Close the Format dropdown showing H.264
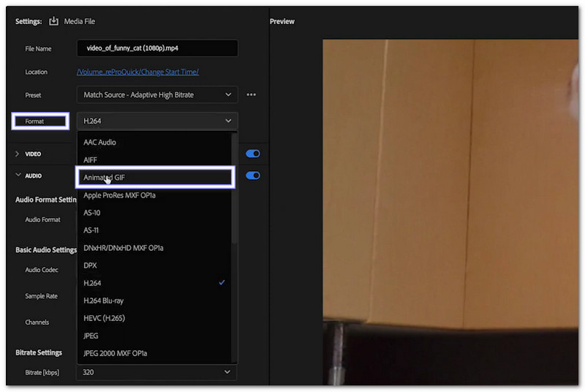 [x=156, y=121]
